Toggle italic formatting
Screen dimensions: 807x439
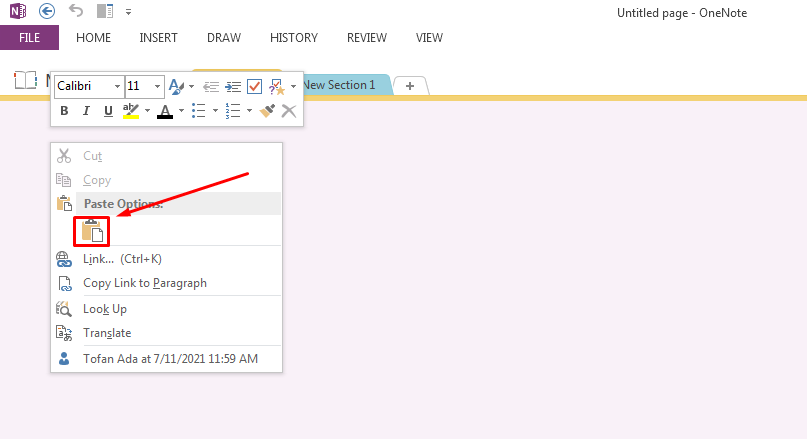click(86, 111)
